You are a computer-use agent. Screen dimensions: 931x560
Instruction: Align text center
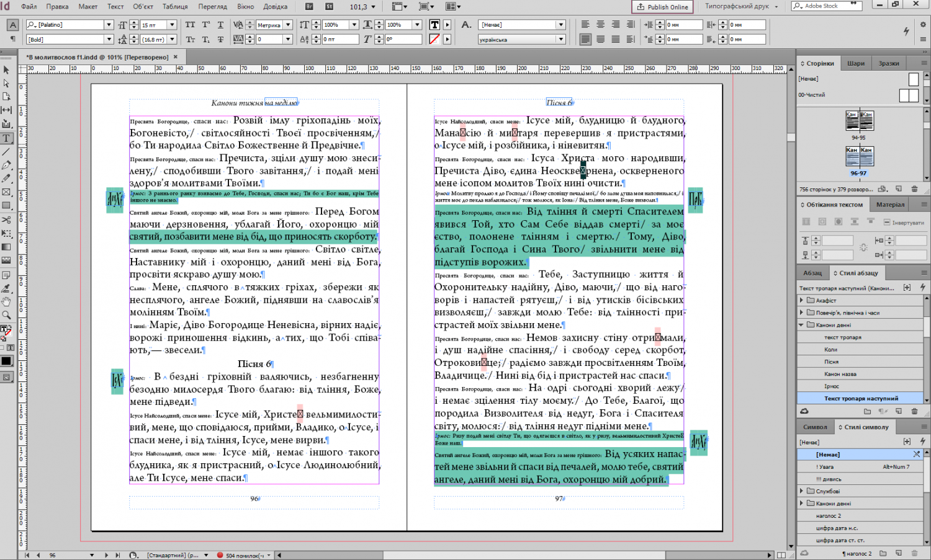600,25
